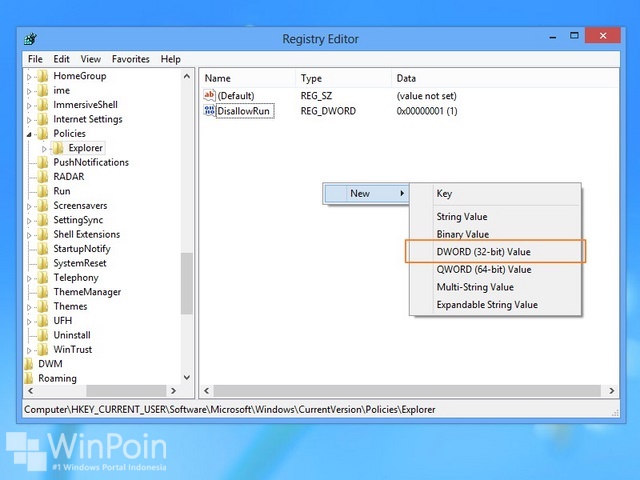Click the UFH folder icon

pos(43,321)
